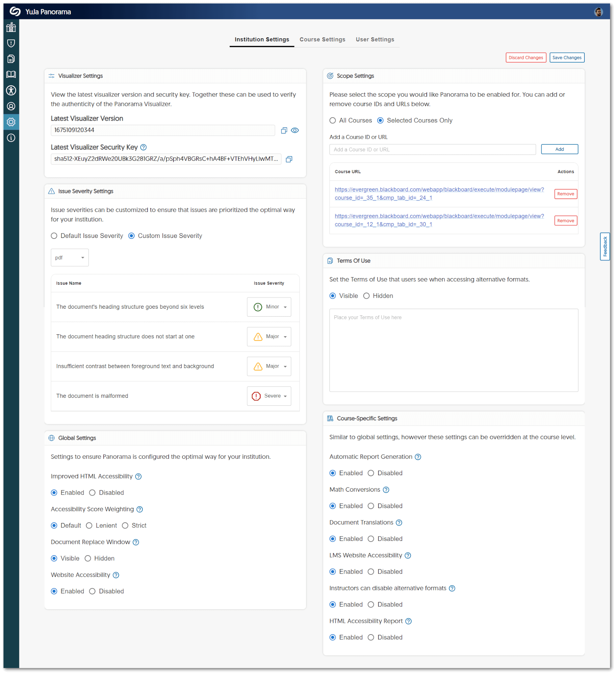Click the Add a Course ID or URL field

click(432, 149)
